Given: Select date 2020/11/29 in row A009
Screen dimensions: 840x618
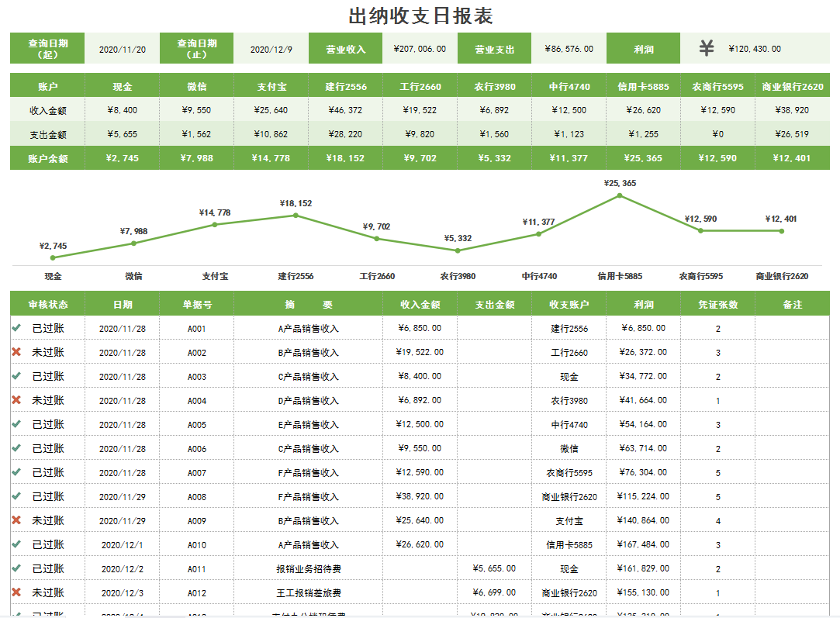Looking at the screenshot, I should coord(122,520).
